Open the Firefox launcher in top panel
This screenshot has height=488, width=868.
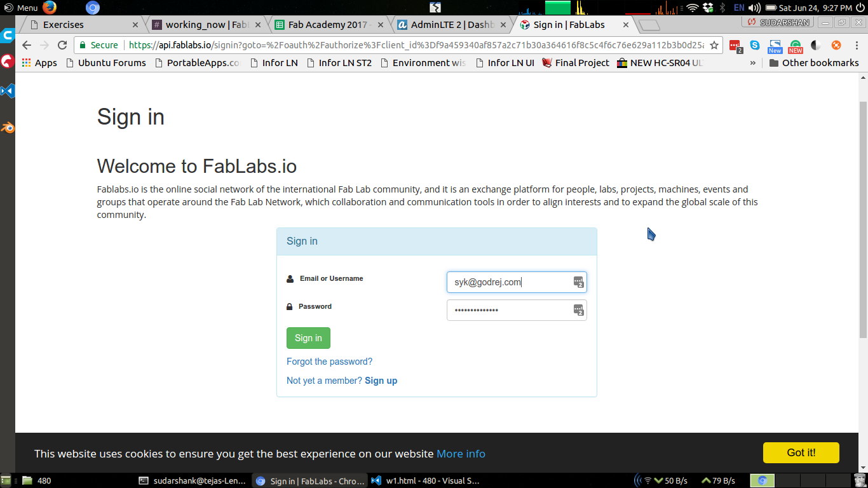click(50, 8)
